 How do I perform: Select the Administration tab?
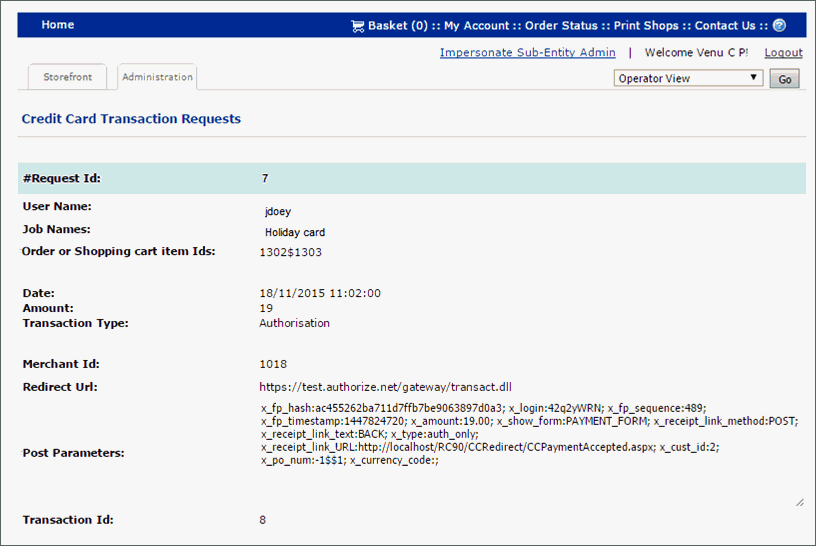pyautogui.click(x=157, y=77)
